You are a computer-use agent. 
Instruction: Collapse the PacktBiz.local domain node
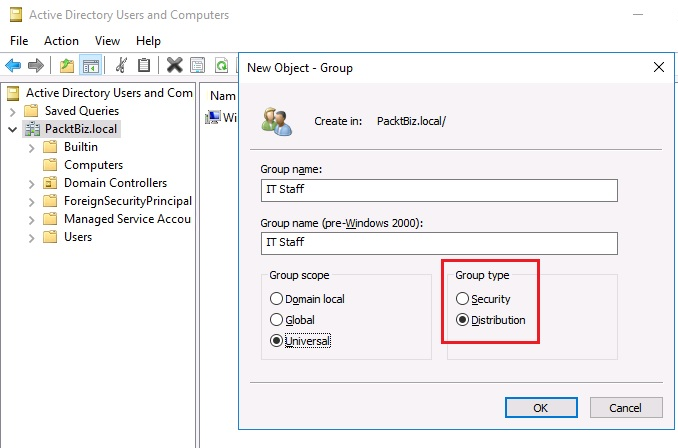click(x=13, y=129)
